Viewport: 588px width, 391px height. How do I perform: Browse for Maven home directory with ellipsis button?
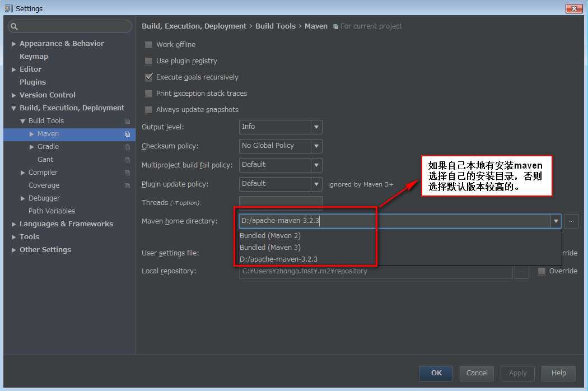coord(571,221)
